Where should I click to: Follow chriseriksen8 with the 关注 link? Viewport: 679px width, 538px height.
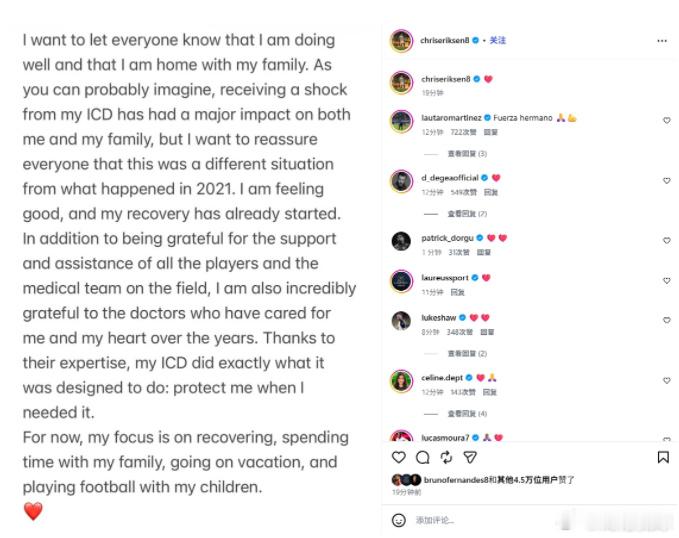pos(498,40)
